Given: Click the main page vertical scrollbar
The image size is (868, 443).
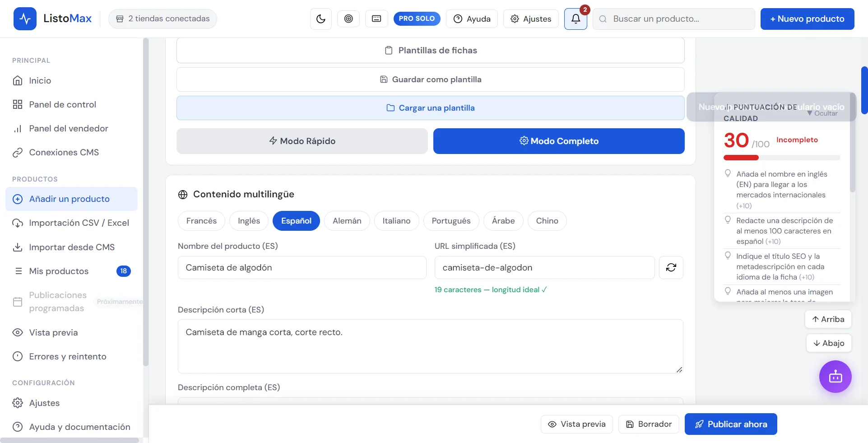Looking at the screenshot, I should click(x=864, y=90).
